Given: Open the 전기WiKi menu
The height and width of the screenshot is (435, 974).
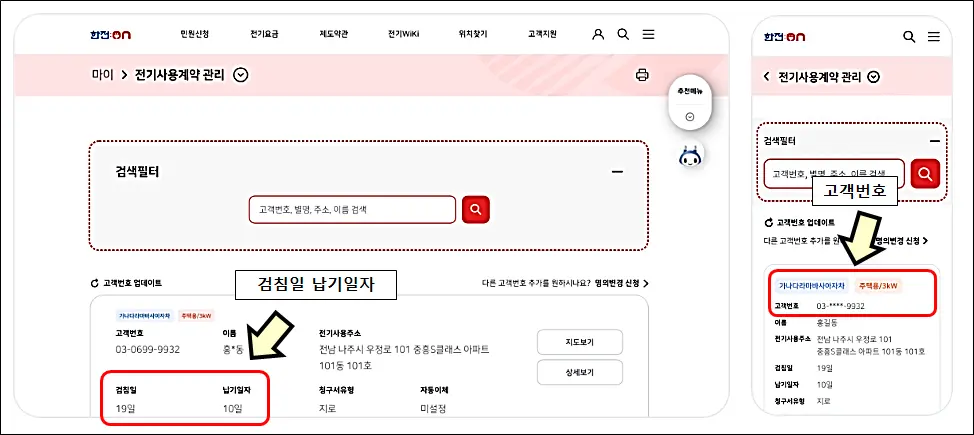Looking at the screenshot, I should coord(403,34).
